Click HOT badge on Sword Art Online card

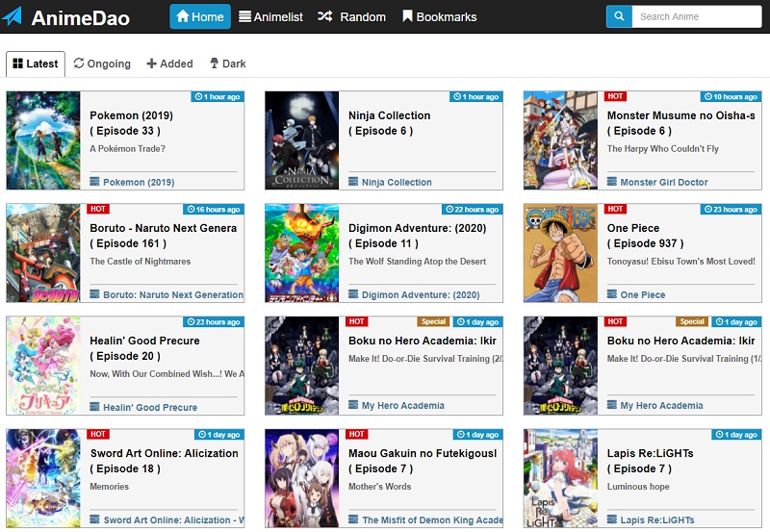pos(98,434)
